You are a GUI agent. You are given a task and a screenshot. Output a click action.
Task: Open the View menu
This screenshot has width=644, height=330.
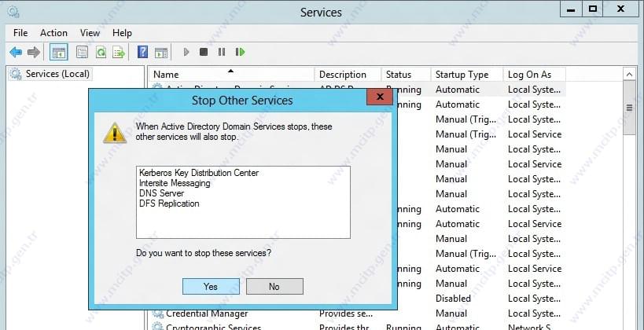90,33
